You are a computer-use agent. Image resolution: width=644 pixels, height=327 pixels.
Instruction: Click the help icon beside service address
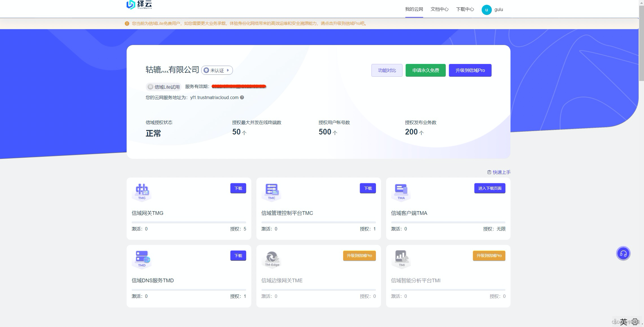coord(242,97)
